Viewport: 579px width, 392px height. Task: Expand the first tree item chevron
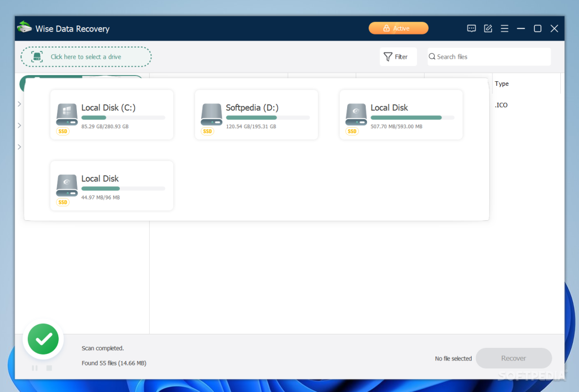(x=19, y=104)
